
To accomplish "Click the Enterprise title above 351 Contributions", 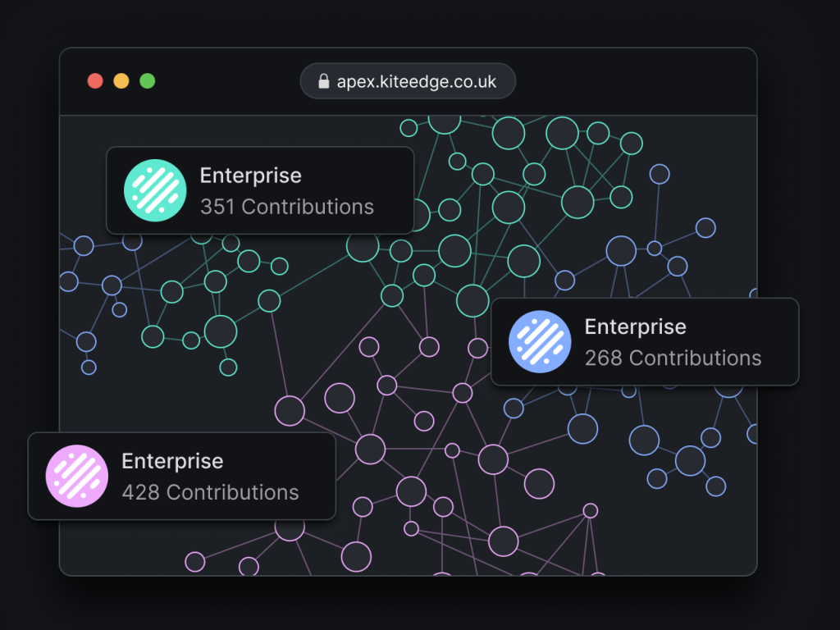I will (x=250, y=176).
